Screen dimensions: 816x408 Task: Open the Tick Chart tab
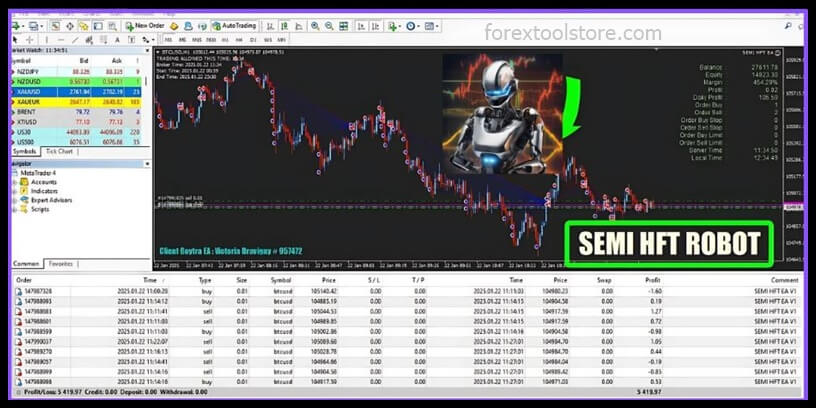point(59,151)
